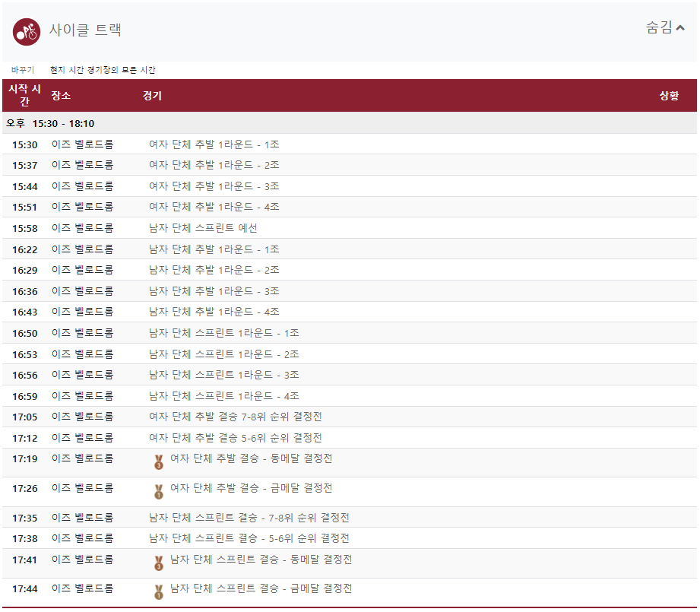Click gold medal icon for 여자 단체 추발 결승
Viewport: 700px width, 612px height.
(x=159, y=491)
